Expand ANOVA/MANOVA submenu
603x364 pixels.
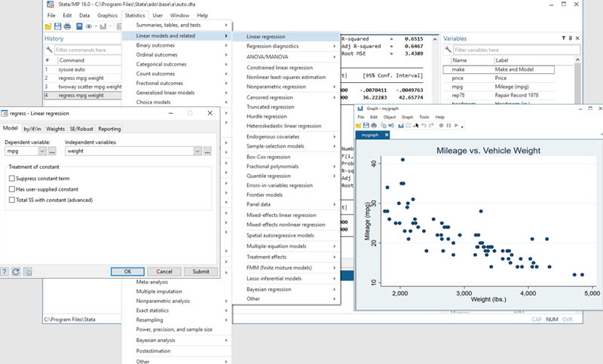pos(286,57)
